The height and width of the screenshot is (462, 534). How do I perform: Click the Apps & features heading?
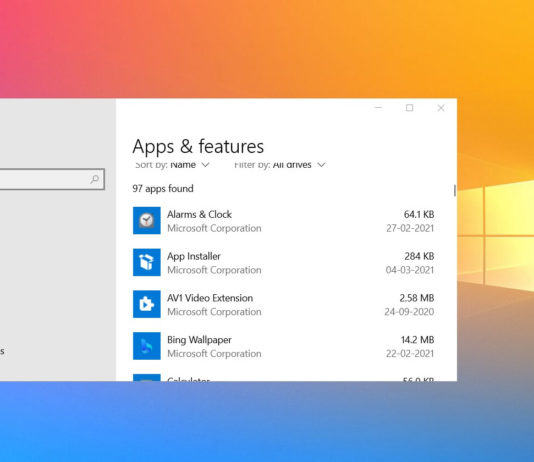198,147
